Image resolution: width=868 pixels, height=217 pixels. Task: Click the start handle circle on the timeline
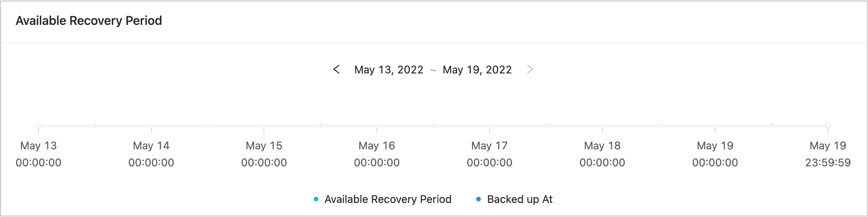(x=38, y=126)
